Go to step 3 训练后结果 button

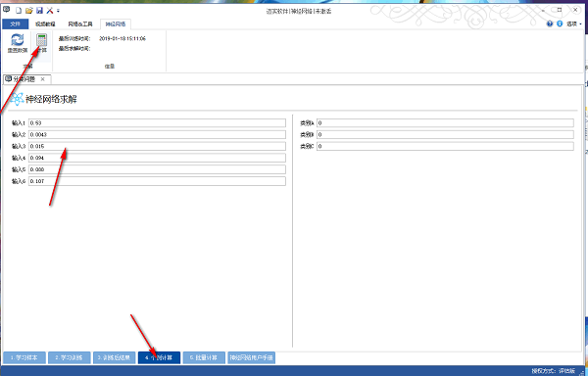tap(114, 357)
